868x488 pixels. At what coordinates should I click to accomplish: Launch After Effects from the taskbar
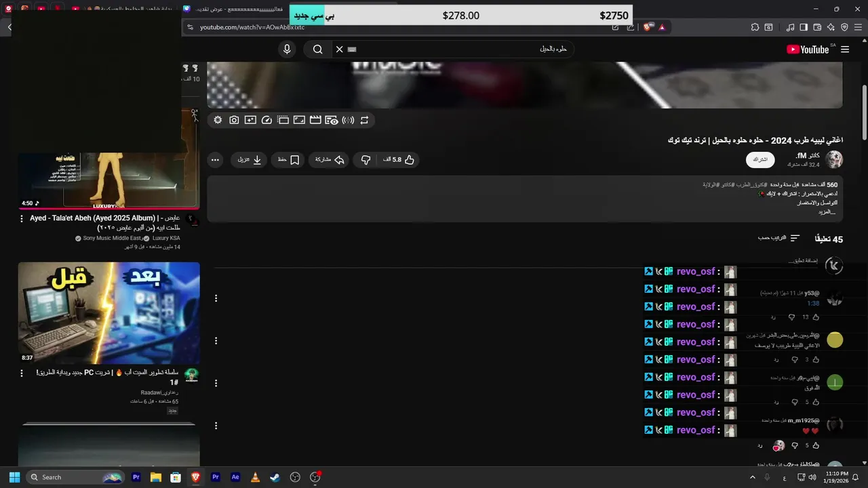click(x=235, y=477)
